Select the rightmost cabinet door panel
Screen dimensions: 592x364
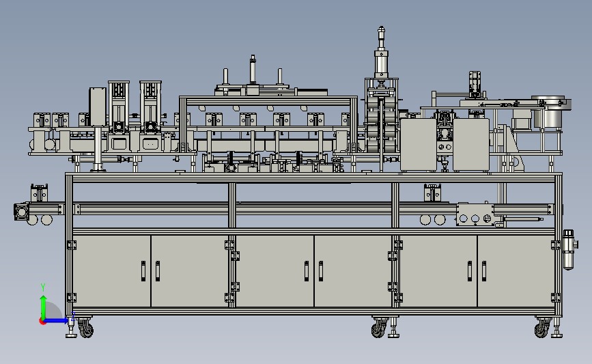pos(516,271)
